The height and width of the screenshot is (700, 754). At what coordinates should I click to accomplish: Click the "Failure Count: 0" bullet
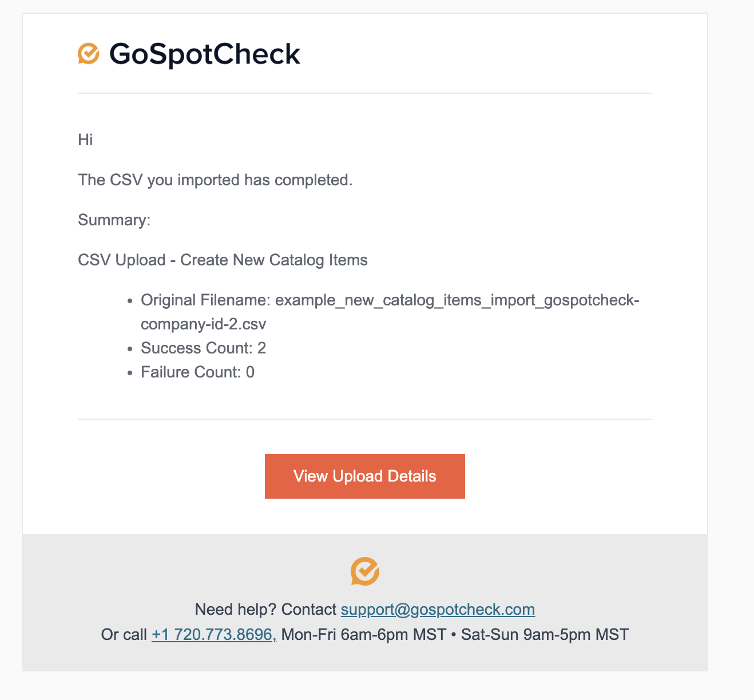click(198, 372)
